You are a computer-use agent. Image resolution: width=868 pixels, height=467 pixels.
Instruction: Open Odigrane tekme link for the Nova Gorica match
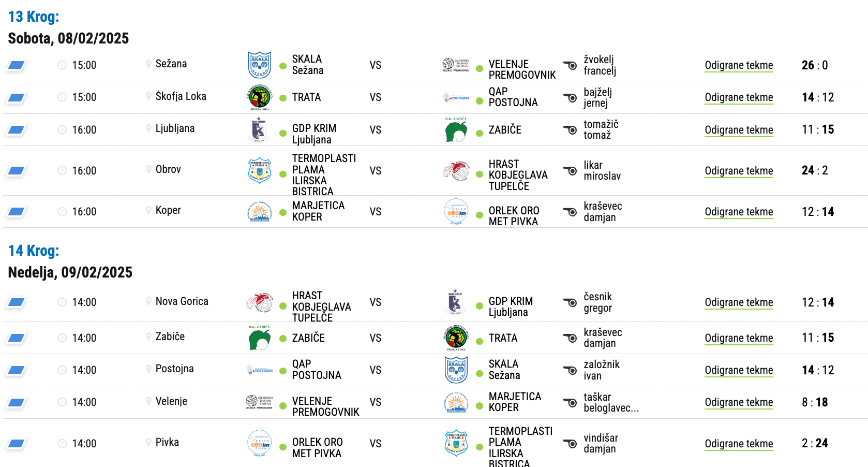pos(739,302)
